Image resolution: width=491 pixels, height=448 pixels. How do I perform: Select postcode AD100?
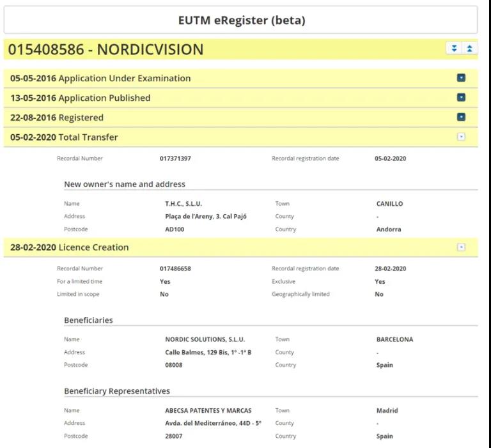175,229
